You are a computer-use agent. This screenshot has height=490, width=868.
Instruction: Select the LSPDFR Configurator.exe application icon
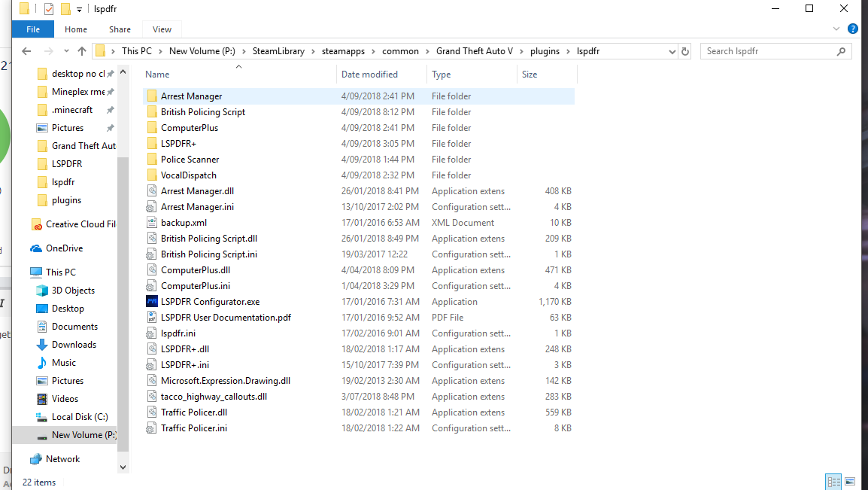152,302
